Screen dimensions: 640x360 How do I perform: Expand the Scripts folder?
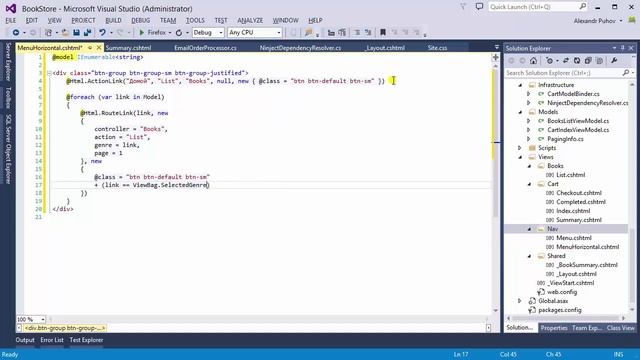pos(520,148)
